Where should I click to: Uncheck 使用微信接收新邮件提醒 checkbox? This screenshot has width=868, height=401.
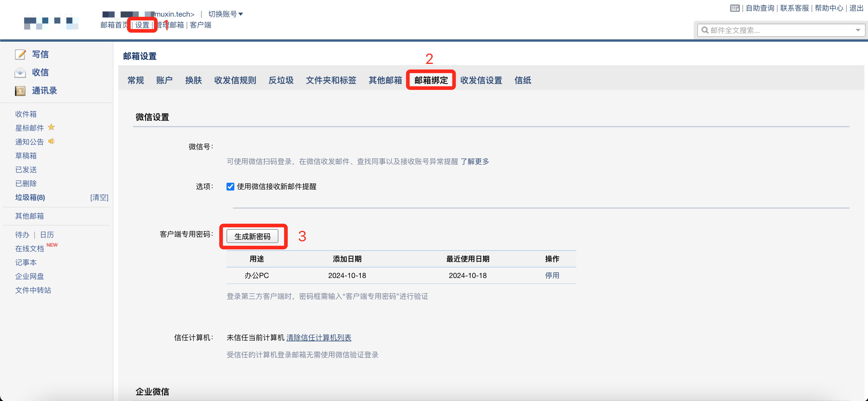click(230, 186)
